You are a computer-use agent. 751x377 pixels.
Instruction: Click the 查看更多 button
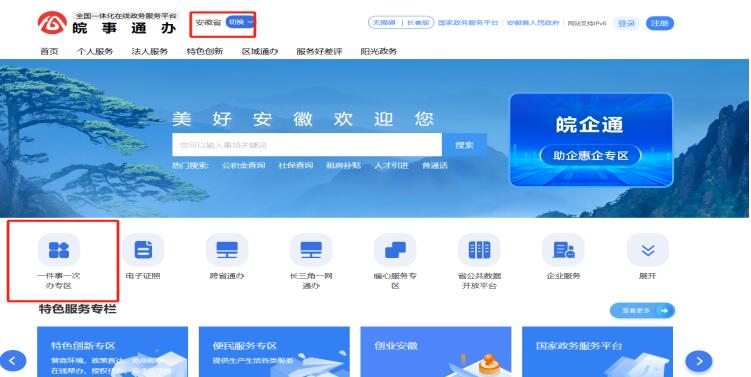(642, 310)
